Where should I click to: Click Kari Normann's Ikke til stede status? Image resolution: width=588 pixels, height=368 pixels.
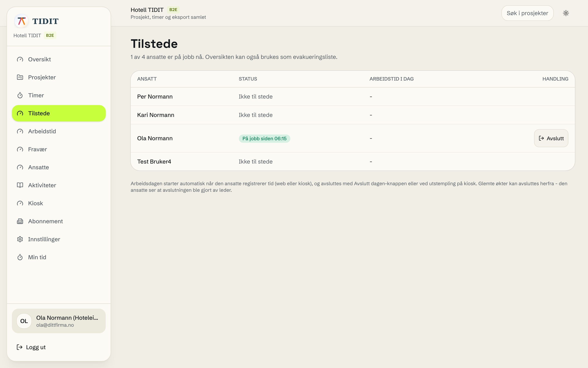(x=256, y=115)
